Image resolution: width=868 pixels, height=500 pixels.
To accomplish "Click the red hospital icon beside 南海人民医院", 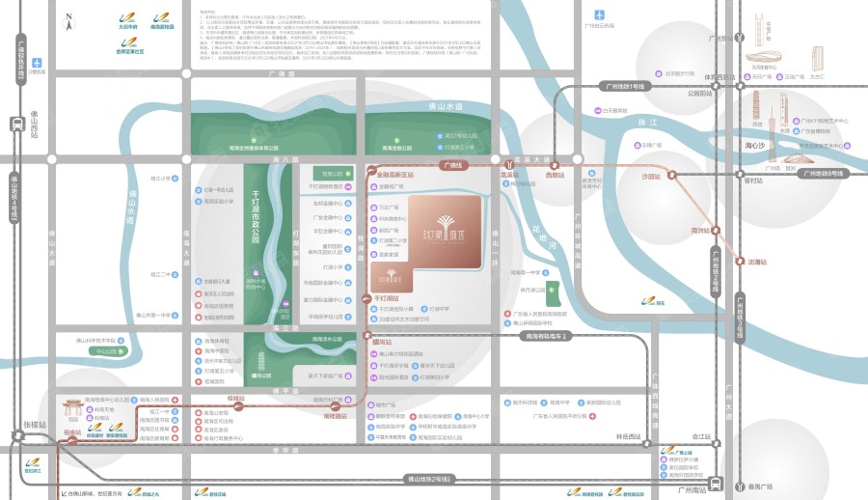I will pyautogui.click(x=175, y=400).
